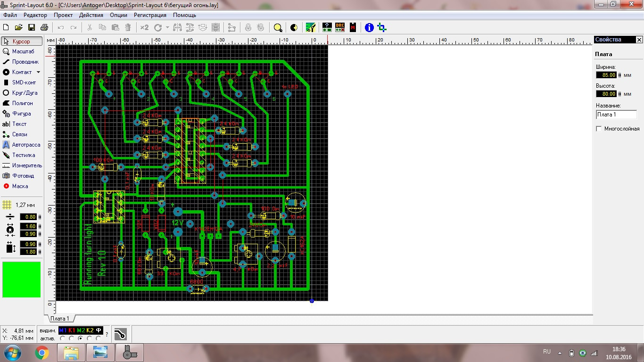The image size is (644, 362).
Task: Open the Помощь menu
Action: (x=184, y=15)
